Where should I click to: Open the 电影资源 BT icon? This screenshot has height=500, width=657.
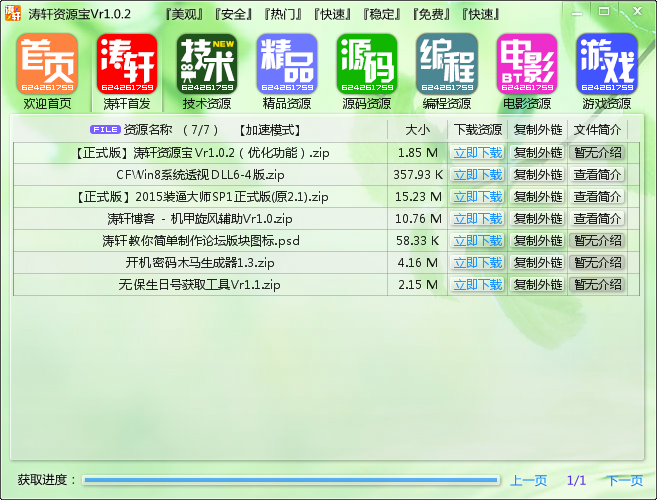coord(527,64)
